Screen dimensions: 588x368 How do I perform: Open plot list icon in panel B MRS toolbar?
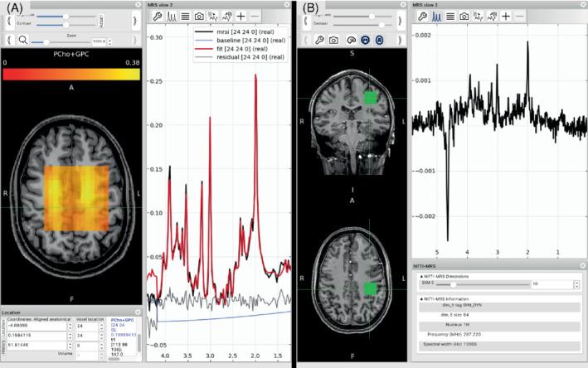click(x=450, y=17)
